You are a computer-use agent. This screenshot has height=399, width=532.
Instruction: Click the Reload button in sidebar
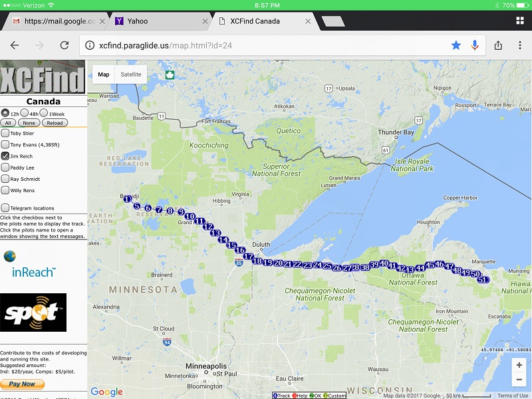[x=55, y=123]
